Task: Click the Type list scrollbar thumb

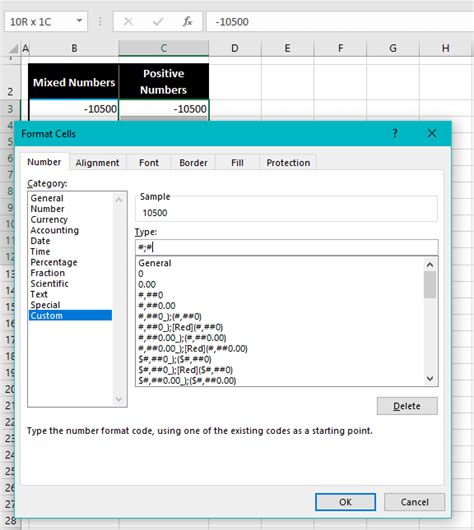Action: [x=430, y=285]
